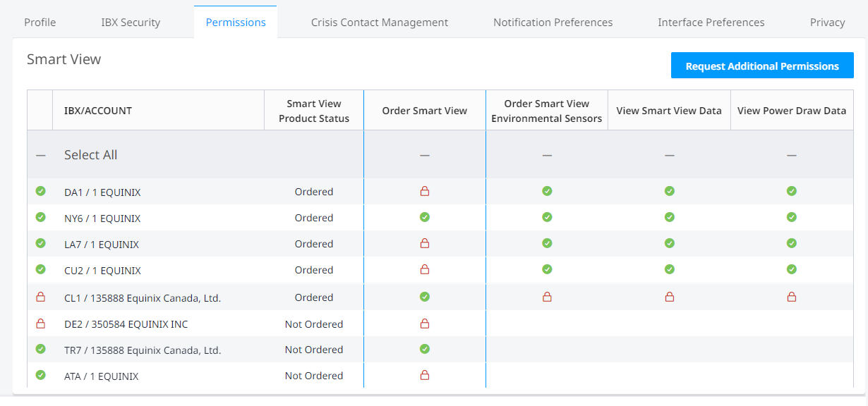Switch to the Notification Preferences tab
Screen dimensions: 868x406
click(553, 23)
